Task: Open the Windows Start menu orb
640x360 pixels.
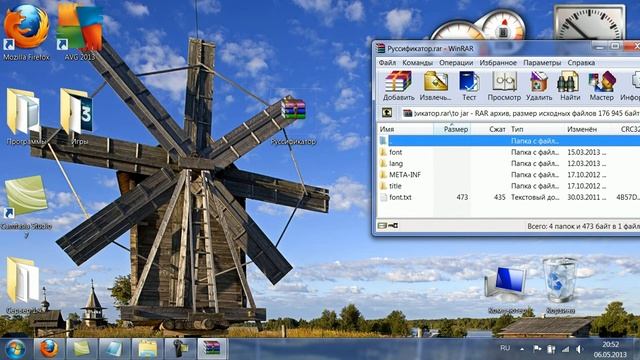Action: 15,349
